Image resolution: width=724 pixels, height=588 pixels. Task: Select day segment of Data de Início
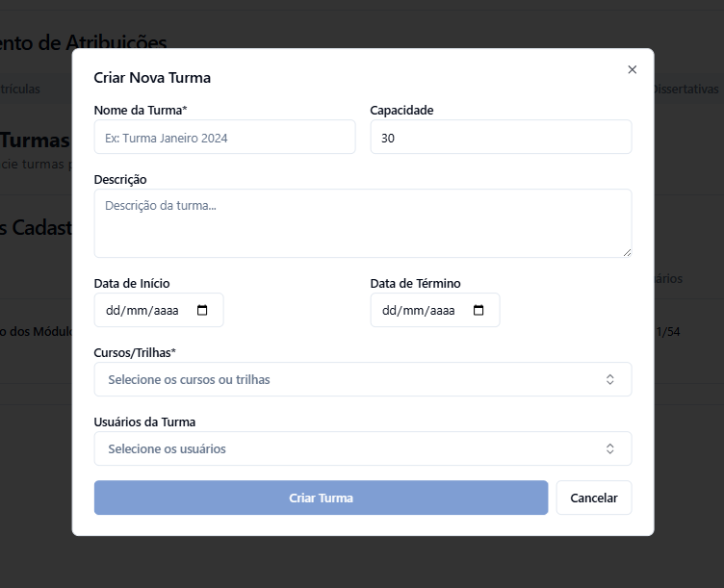112,311
